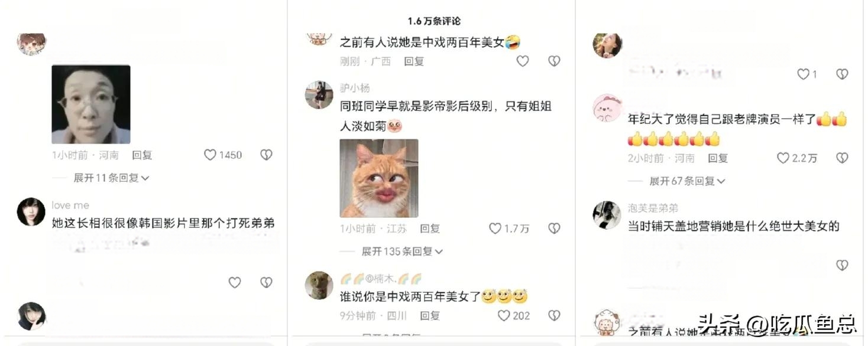Like the top-right comment with 1 like
Viewport: 868px width, 346px height.
click(x=803, y=74)
